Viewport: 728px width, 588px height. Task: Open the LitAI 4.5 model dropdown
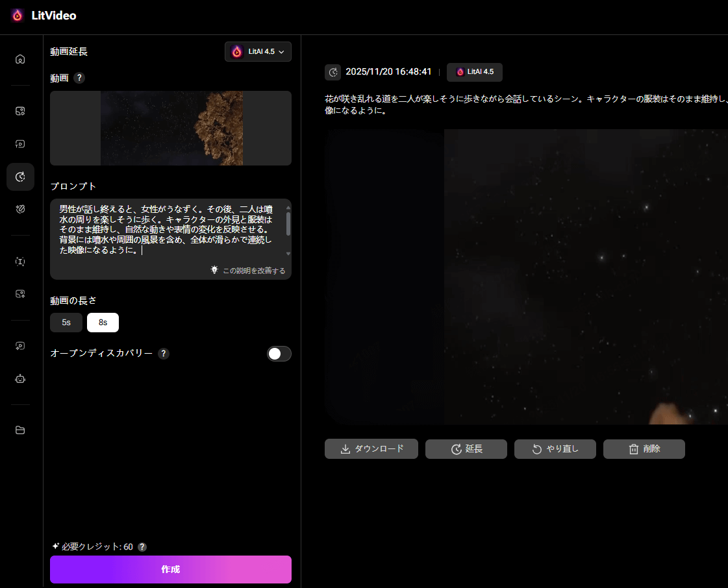[x=258, y=51]
